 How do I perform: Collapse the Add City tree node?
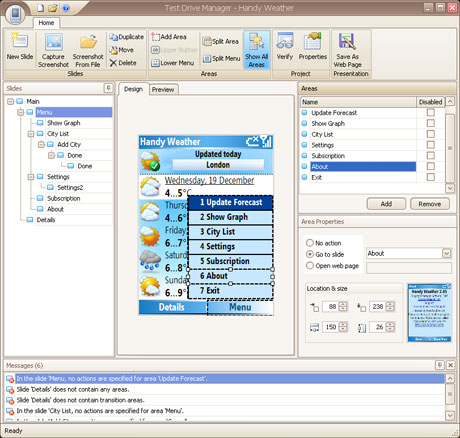tap(41, 144)
